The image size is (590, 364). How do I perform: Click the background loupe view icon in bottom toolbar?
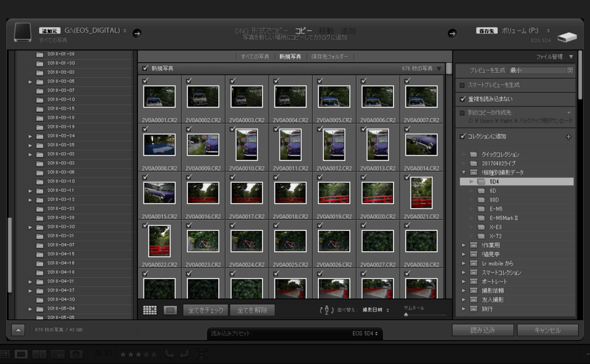21,354
